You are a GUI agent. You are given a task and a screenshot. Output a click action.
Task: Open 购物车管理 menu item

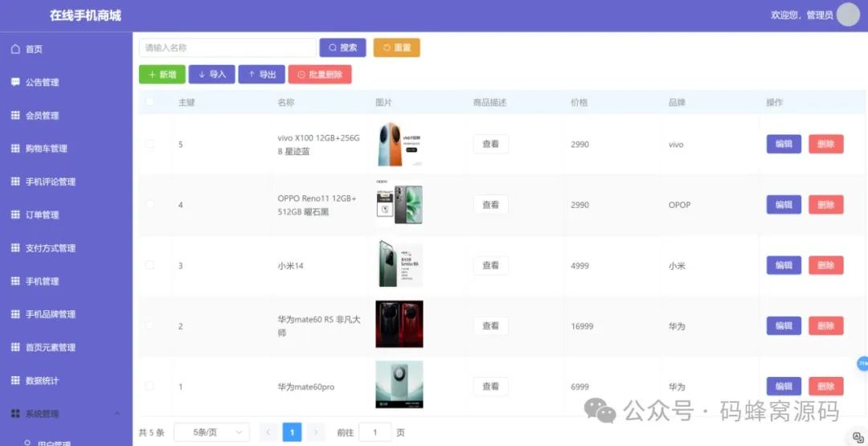47,149
